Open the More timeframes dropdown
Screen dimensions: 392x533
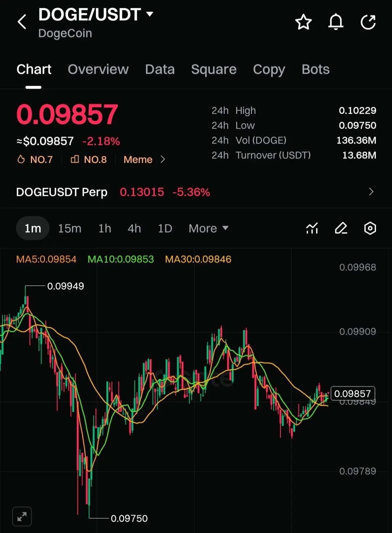pos(209,228)
